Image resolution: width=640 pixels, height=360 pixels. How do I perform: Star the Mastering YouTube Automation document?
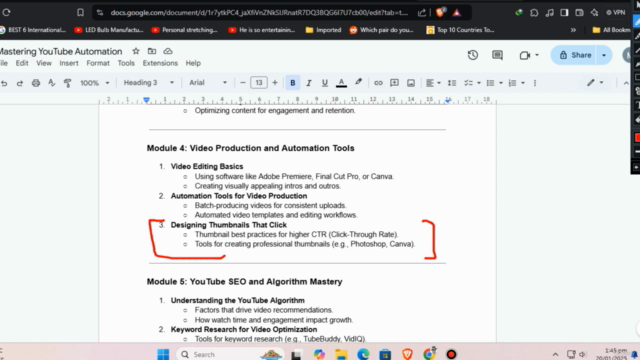(136, 51)
